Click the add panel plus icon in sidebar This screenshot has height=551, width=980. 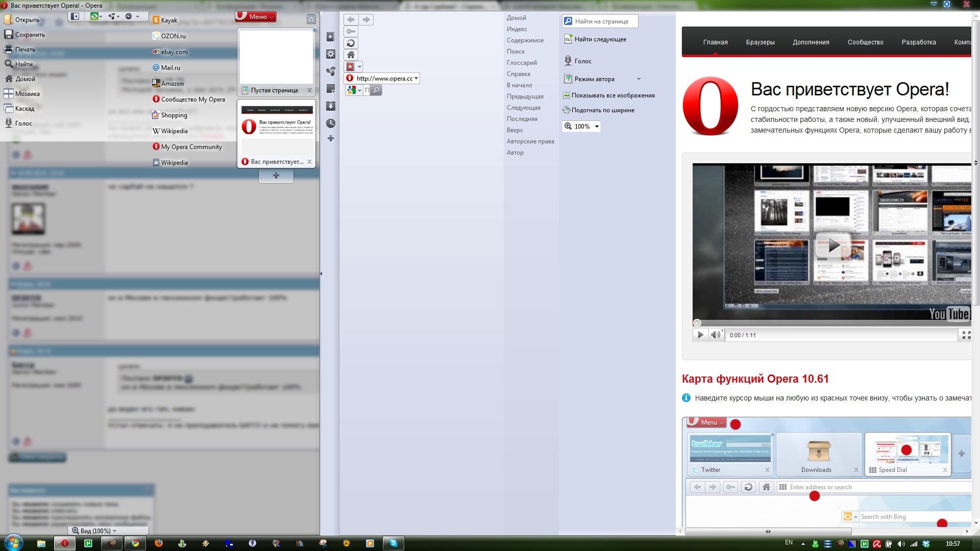(x=331, y=138)
